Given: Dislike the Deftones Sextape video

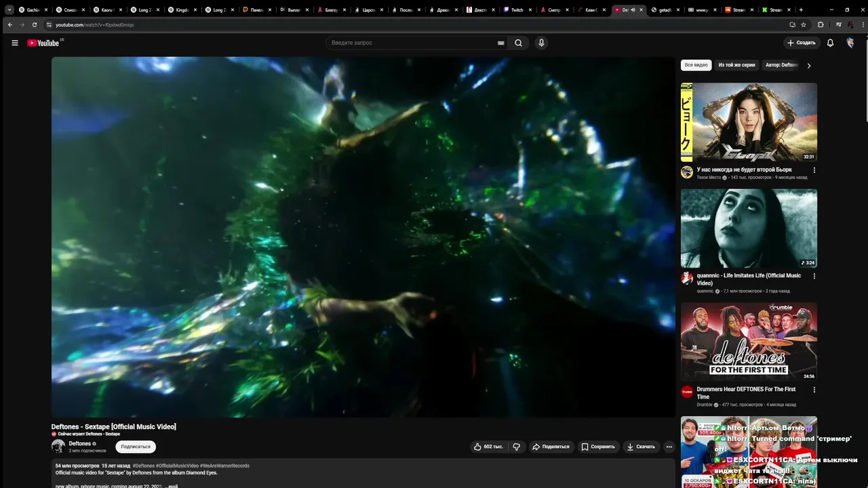Looking at the screenshot, I should point(517,447).
